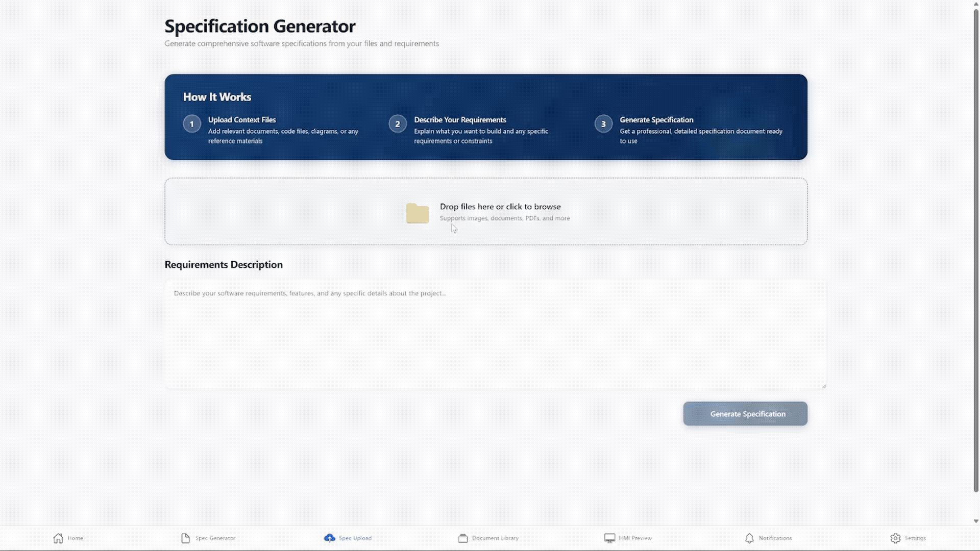This screenshot has height=551, width=980.
Task: Click 'Drop files here or click to browse'
Action: [x=500, y=207]
